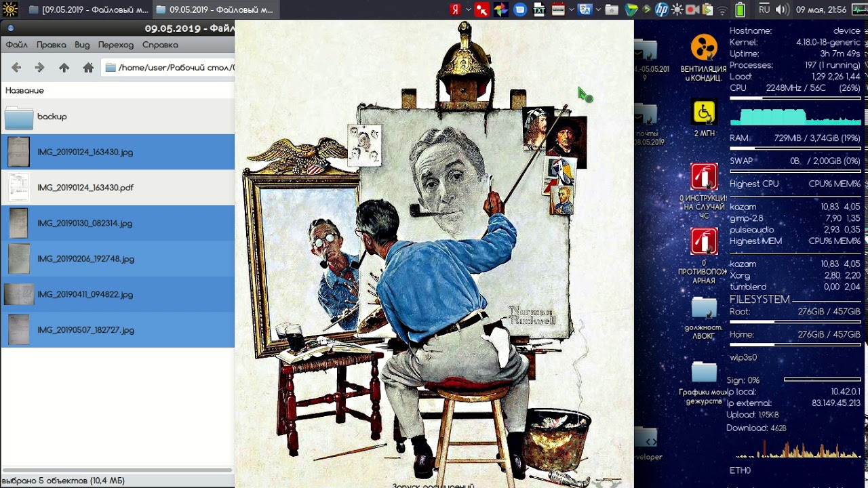Select IMG_20190130_082314.jpg
Screen dimensions: 868x488
(x=117, y=223)
